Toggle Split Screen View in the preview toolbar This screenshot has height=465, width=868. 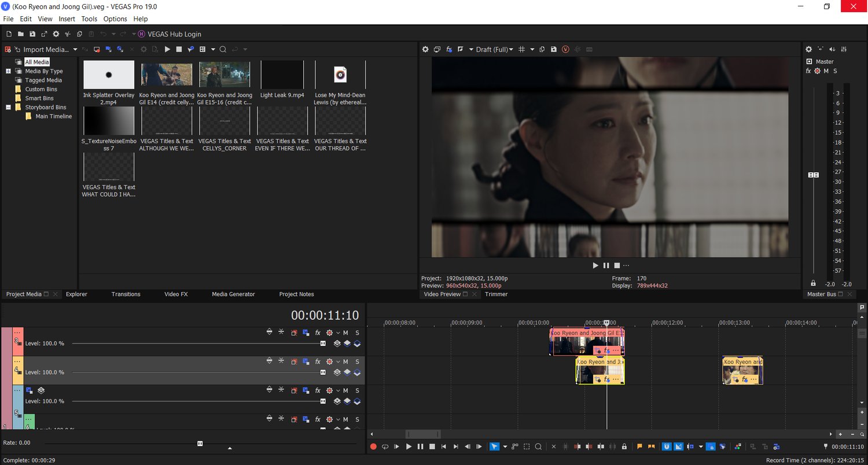click(461, 49)
